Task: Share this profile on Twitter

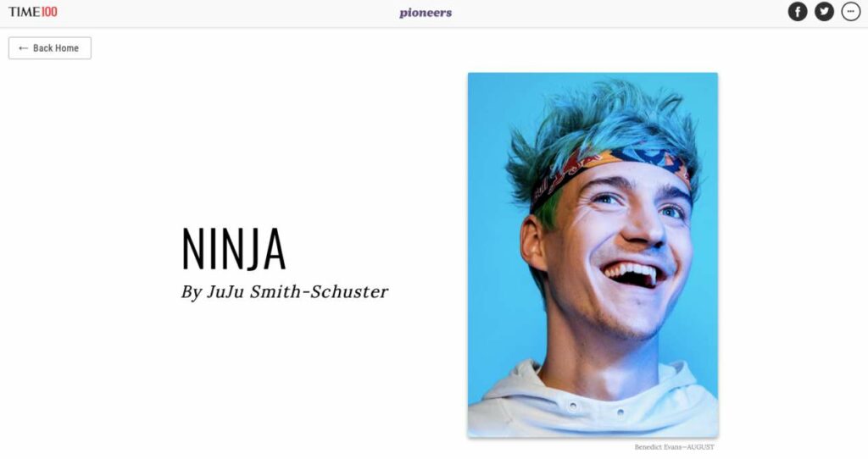Action: [x=824, y=12]
